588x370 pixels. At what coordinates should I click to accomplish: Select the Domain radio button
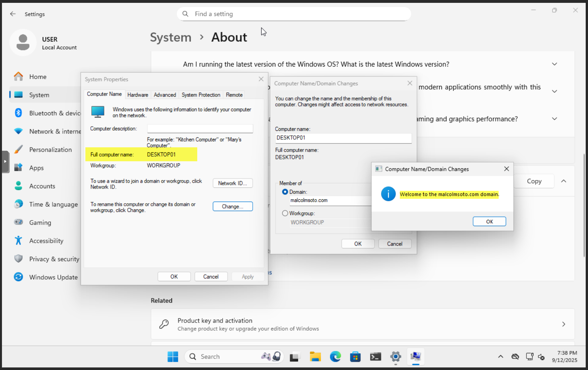pyautogui.click(x=285, y=192)
